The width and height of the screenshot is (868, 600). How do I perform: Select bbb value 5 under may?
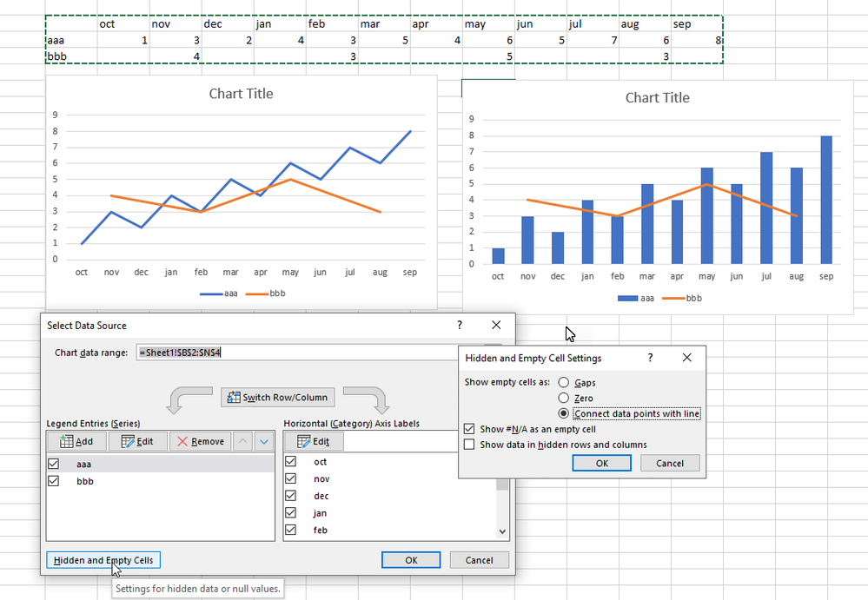click(489, 56)
